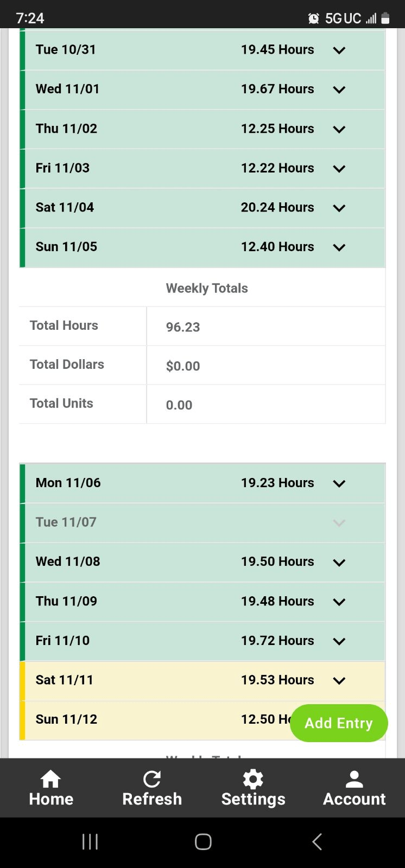Expand the Wed 11/01 chevron
The width and height of the screenshot is (405, 868).
(339, 90)
